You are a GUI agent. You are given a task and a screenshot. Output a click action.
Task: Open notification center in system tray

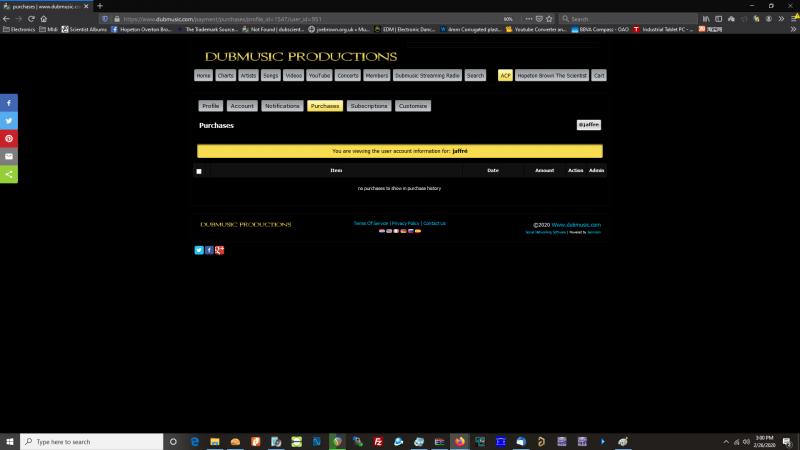tap(787, 441)
